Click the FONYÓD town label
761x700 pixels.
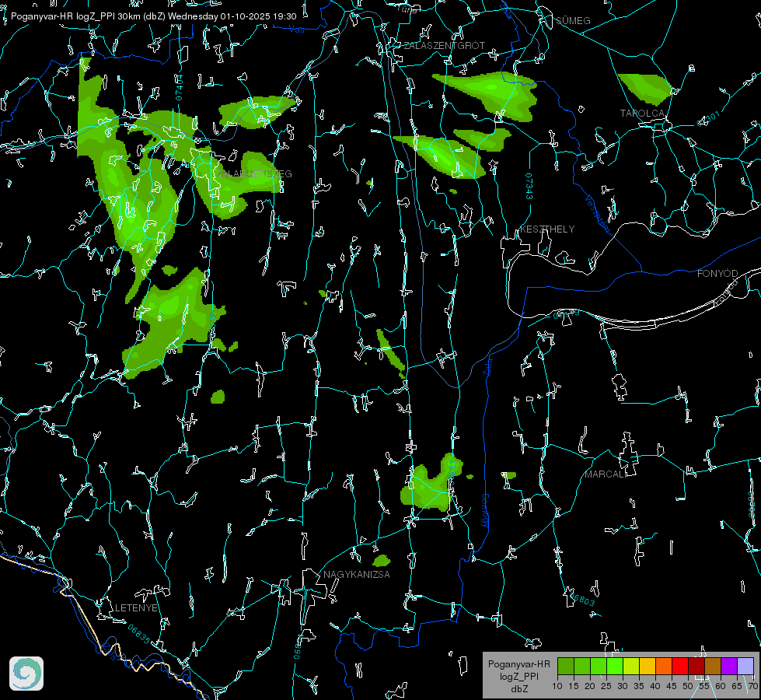(x=717, y=274)
